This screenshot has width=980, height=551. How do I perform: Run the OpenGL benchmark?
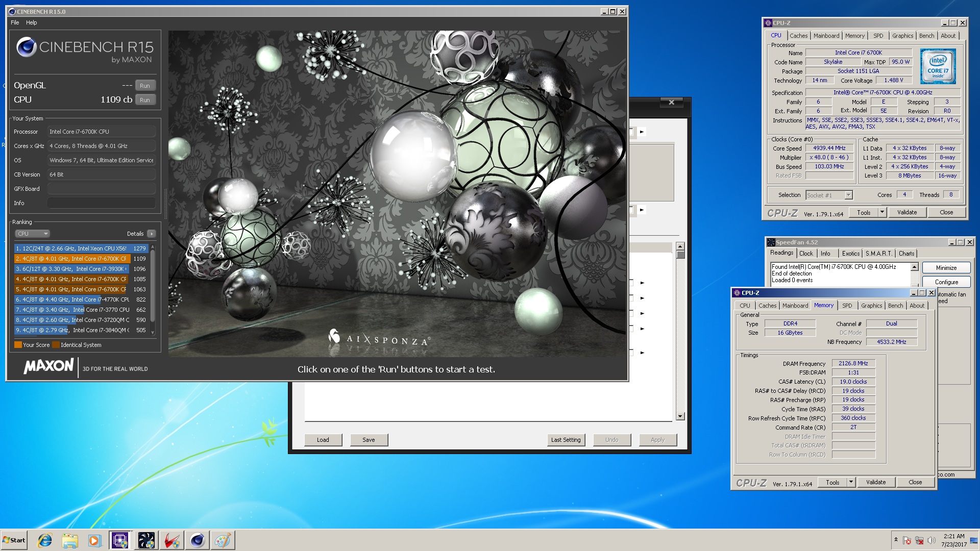[x=145, y=86]
